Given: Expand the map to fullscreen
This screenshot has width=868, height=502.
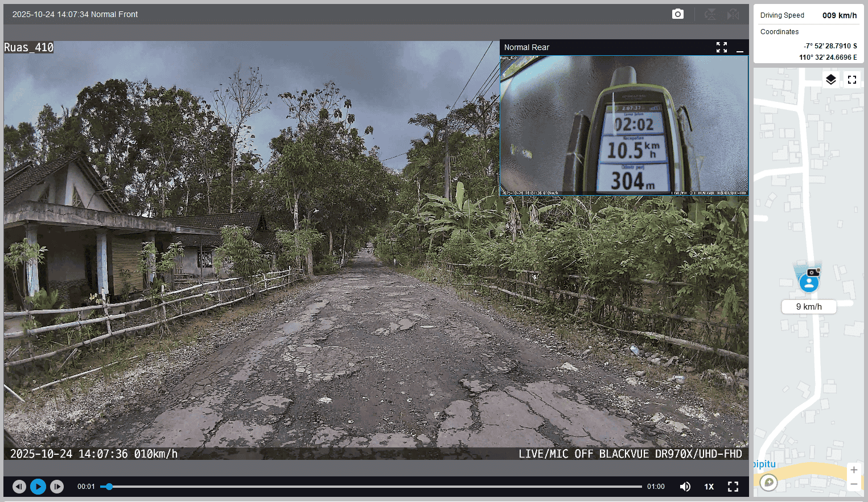Looking at the screenshot, I should [852, 80].
